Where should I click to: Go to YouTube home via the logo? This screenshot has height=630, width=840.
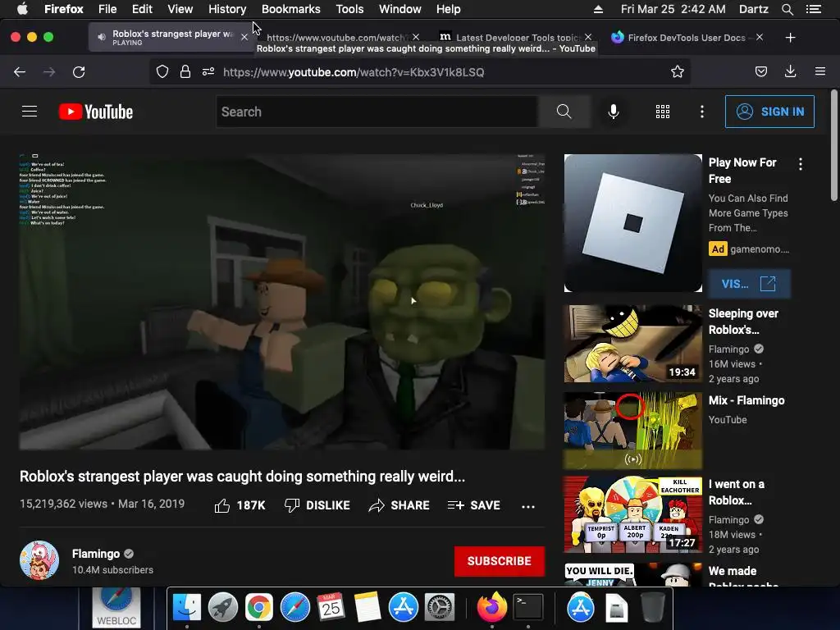click(x=96, y=112)
